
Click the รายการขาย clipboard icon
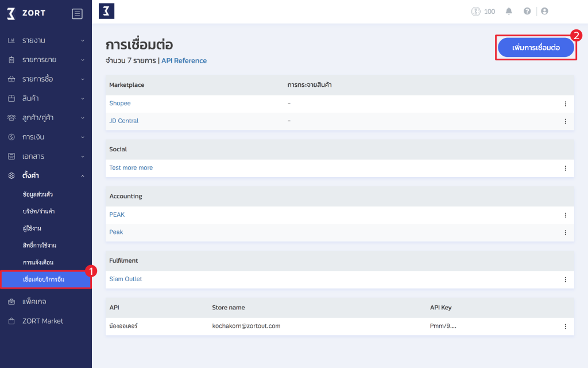click(11, 60)
